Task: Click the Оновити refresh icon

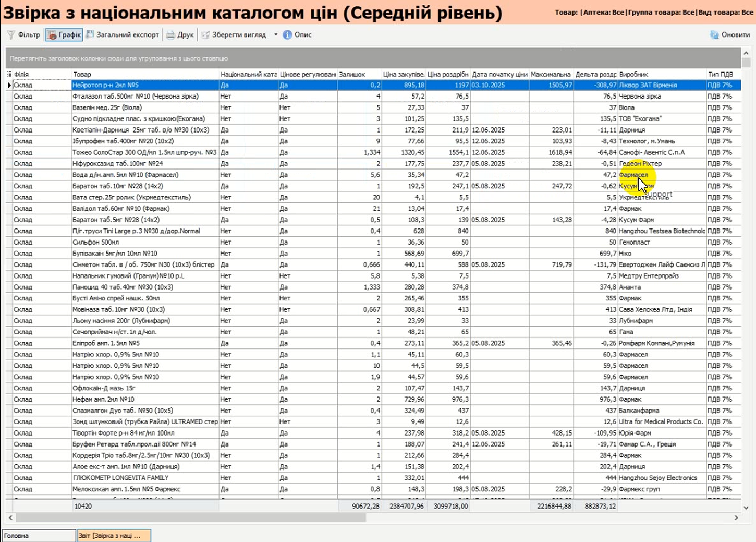Action: coord(714,35)
